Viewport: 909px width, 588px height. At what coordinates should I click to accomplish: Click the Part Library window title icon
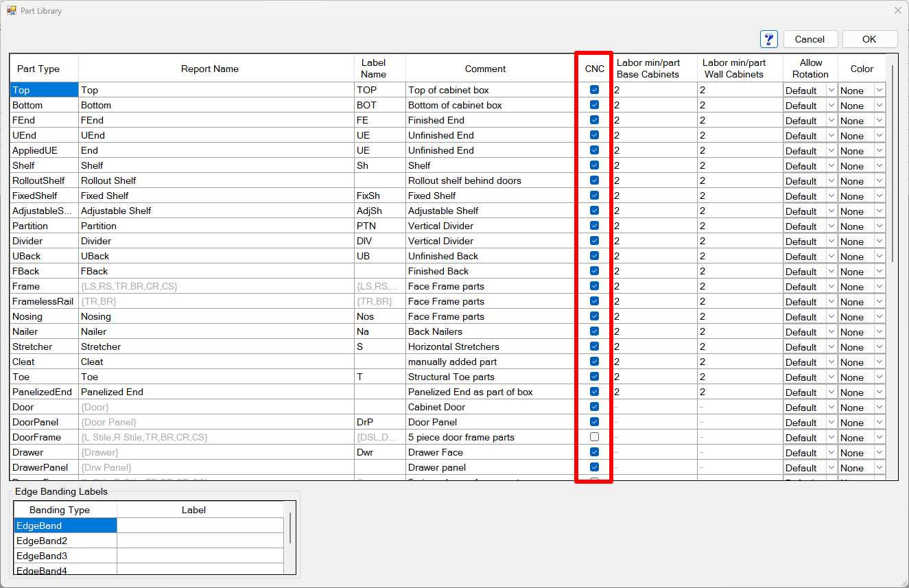click(11, 10)
